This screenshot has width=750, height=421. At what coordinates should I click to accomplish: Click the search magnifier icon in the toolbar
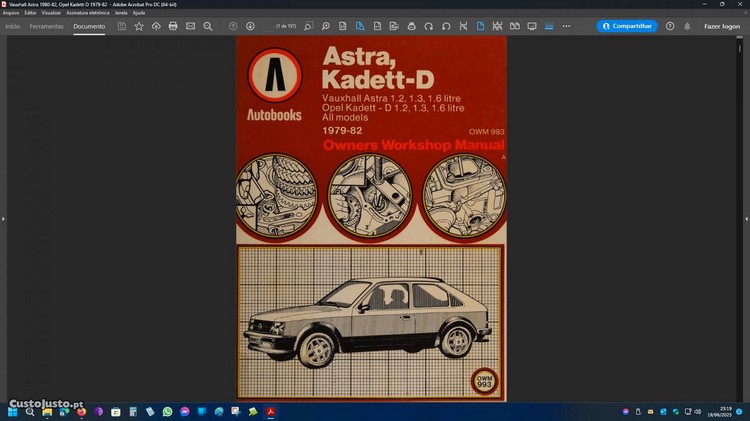[207, 26]
